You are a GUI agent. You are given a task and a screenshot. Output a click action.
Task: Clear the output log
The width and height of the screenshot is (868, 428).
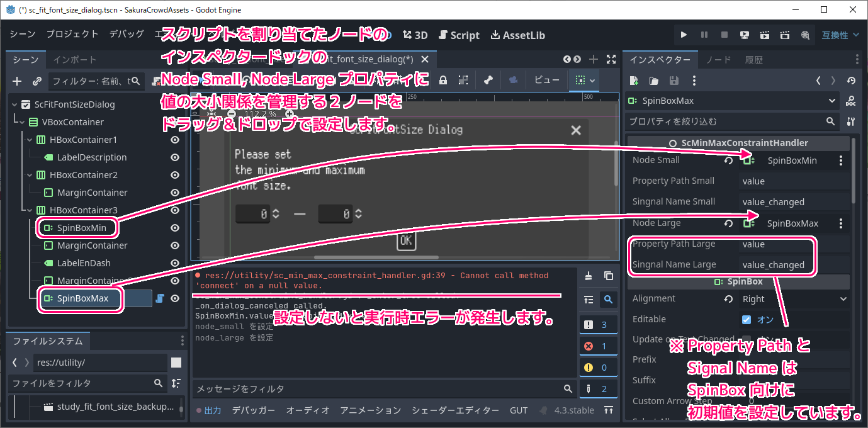[589, 275]
